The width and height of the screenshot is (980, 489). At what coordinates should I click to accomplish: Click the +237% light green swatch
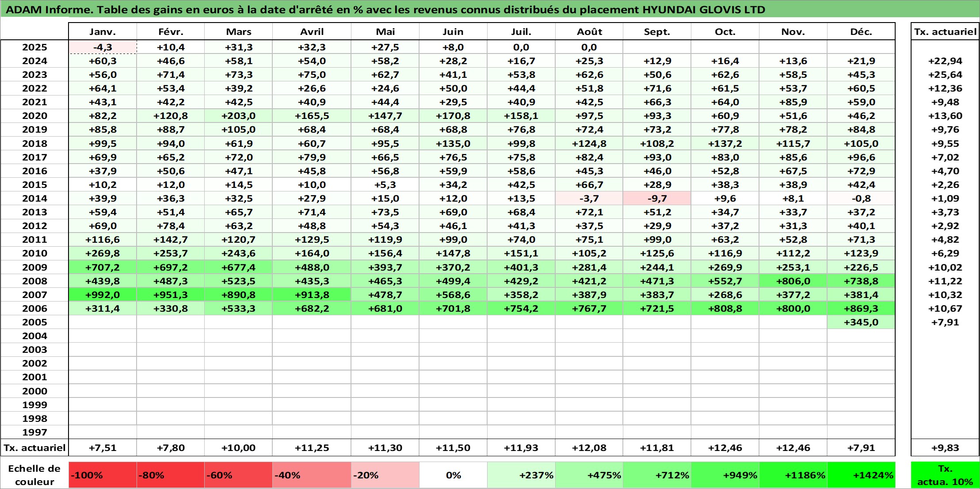tap(521, 475)
